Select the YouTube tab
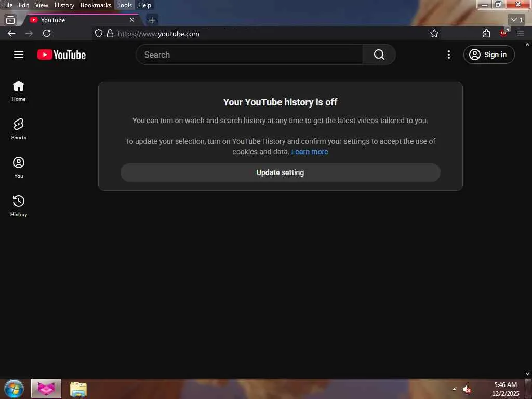 82,20
